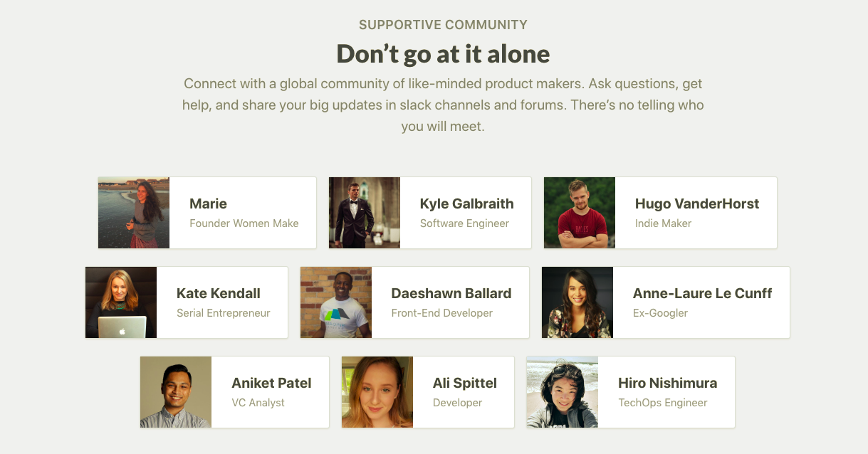The image size is (868, 454).
Task: Click Kyle Galbraith's tuxedo photo
Action: click(x=365, y=213)
